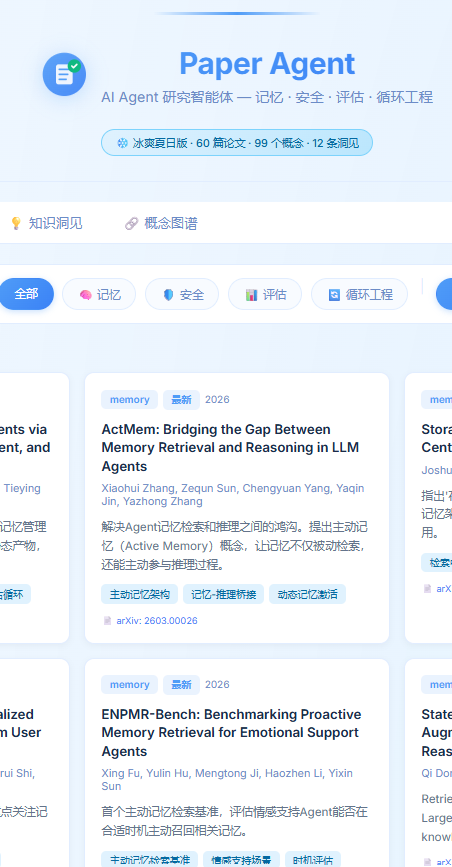Open the 概念图谱 tab
This screenshot has width=452, height=867.
[161, 223]
